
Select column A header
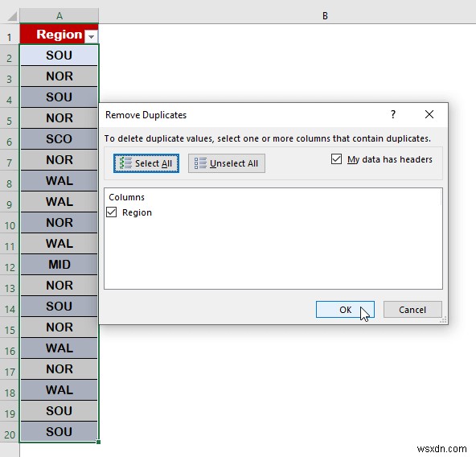click(x=59, y=16)
